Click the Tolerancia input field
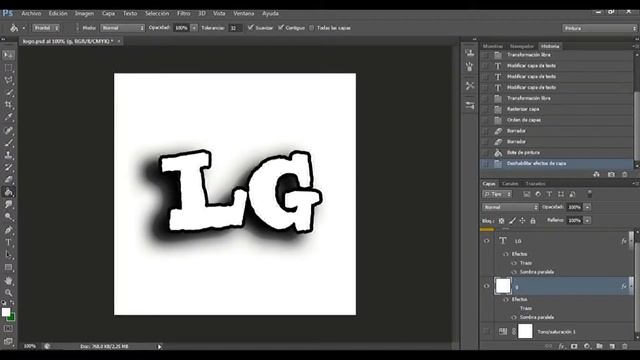 [x=234, y=28]
